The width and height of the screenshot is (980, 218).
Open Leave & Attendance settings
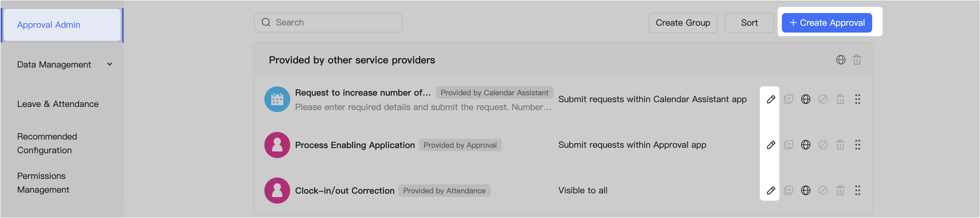[58, 103]
